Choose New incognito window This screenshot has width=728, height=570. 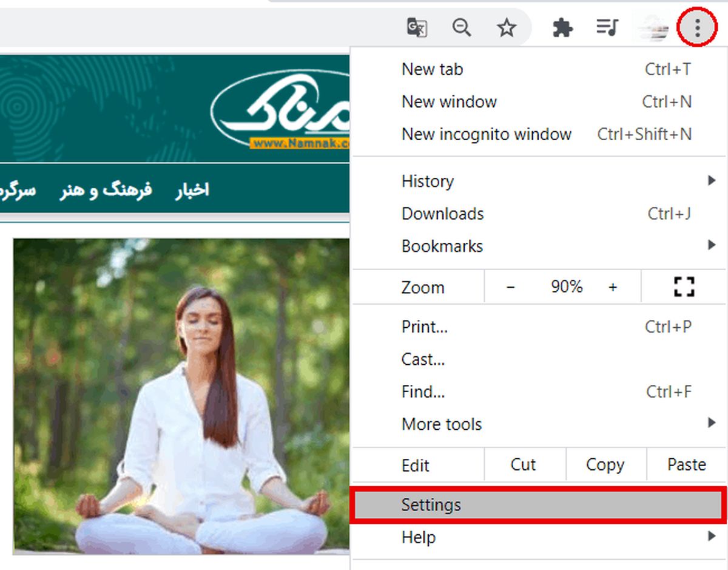[x=540, y=134]
